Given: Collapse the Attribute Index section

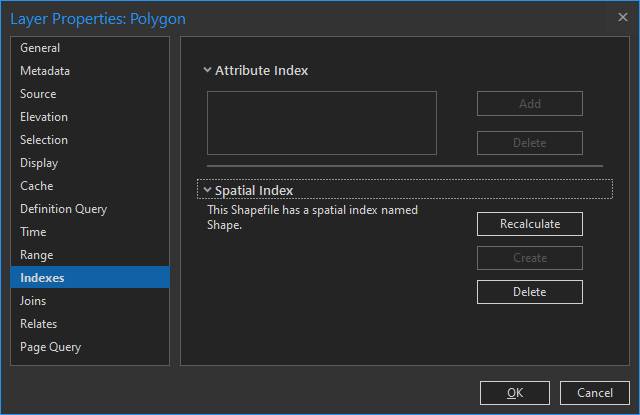Looking at the screenshot, I should [x=207, y=71].
